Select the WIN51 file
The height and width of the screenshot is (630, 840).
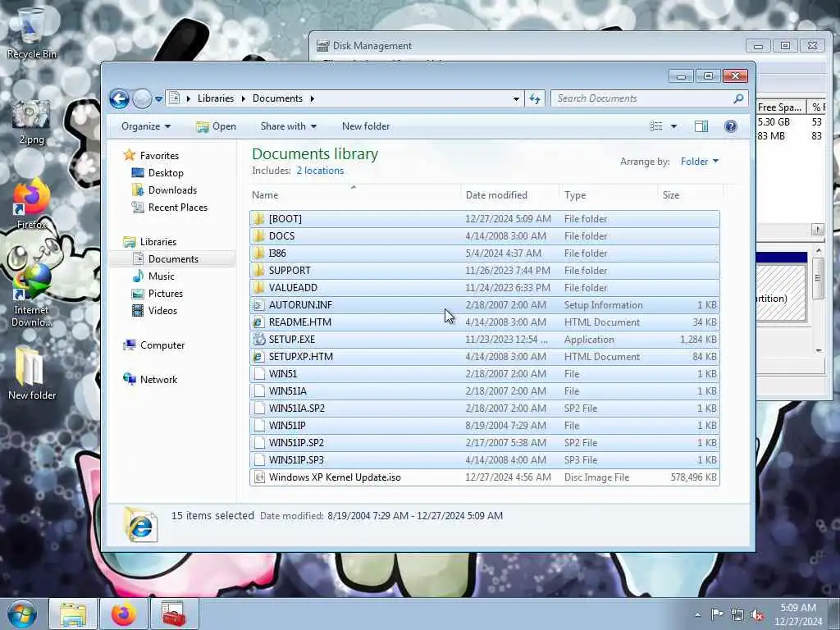click(x=484, y=374)
